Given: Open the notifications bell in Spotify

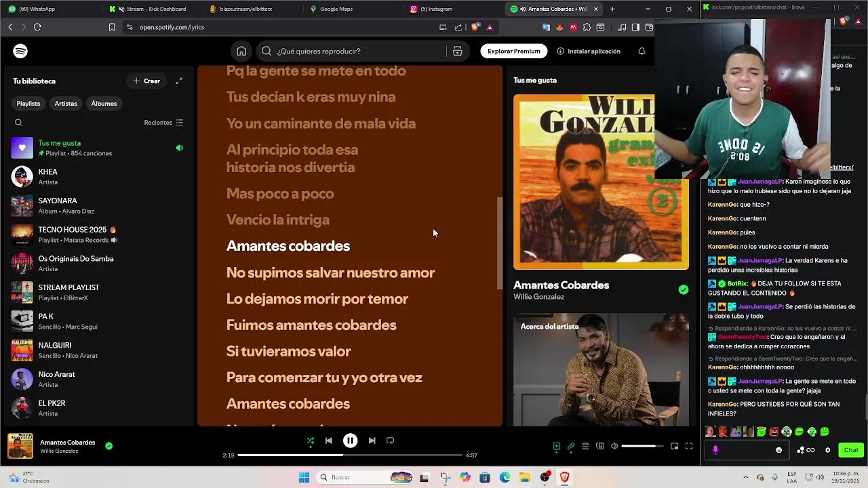Looking at the screenshot, I should pos(642,52).
